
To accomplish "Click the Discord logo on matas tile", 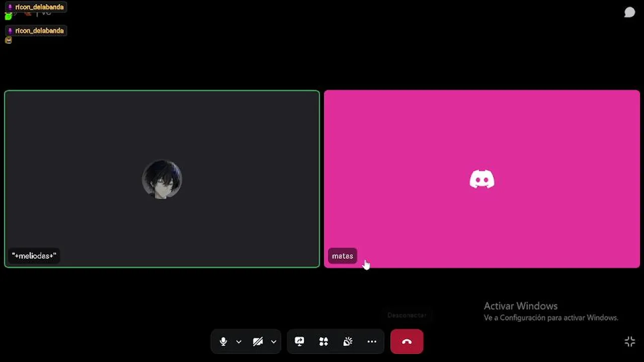I will coord(482,179).
